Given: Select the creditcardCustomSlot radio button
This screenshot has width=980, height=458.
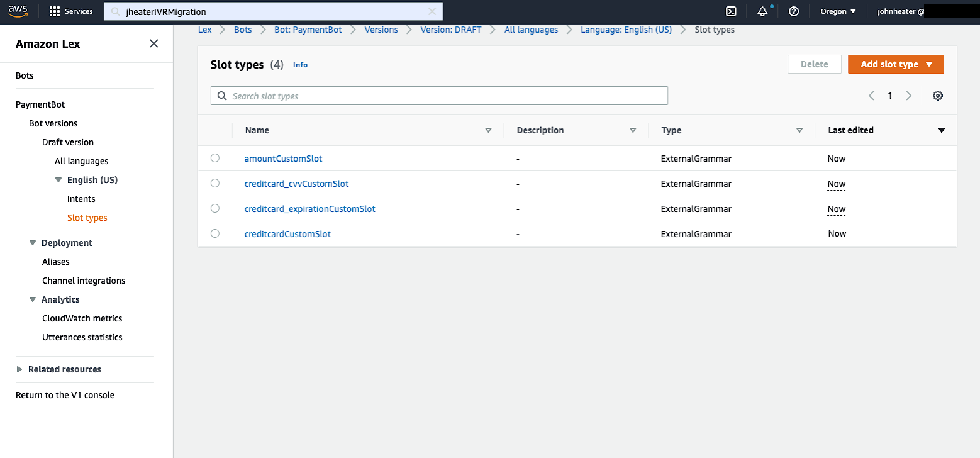Looking at the screenshot, I should 215,233.
